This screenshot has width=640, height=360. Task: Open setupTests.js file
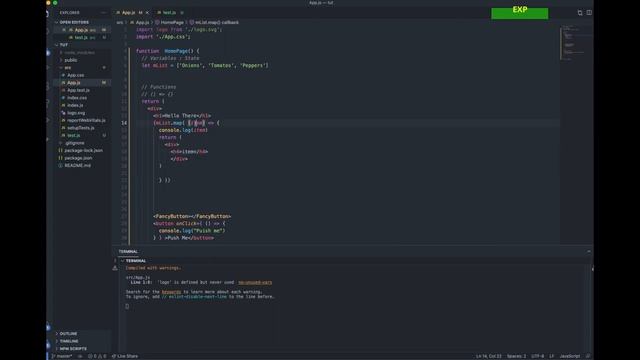tap(81, 128)
